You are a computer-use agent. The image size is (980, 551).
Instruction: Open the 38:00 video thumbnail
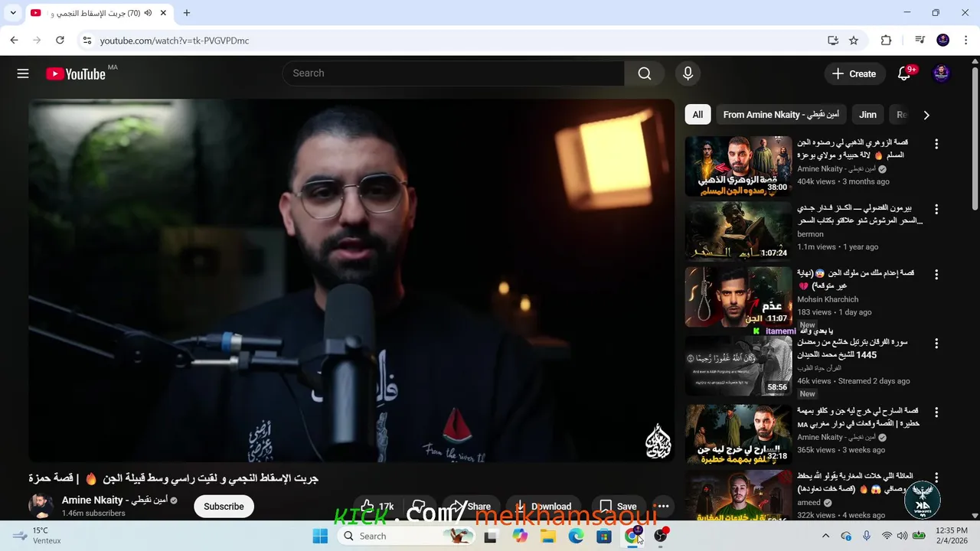[x=738, y=166]
